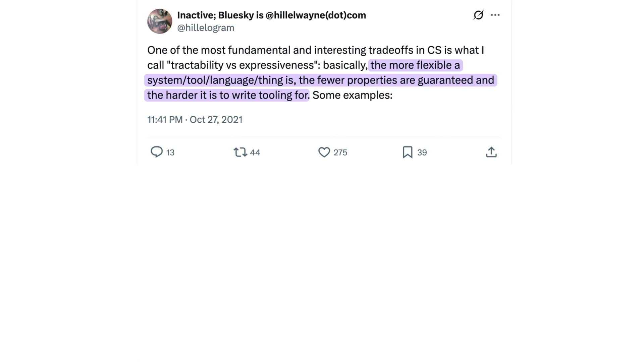
Task: Open the share upload arrow icon
Action: coord(491,152)
